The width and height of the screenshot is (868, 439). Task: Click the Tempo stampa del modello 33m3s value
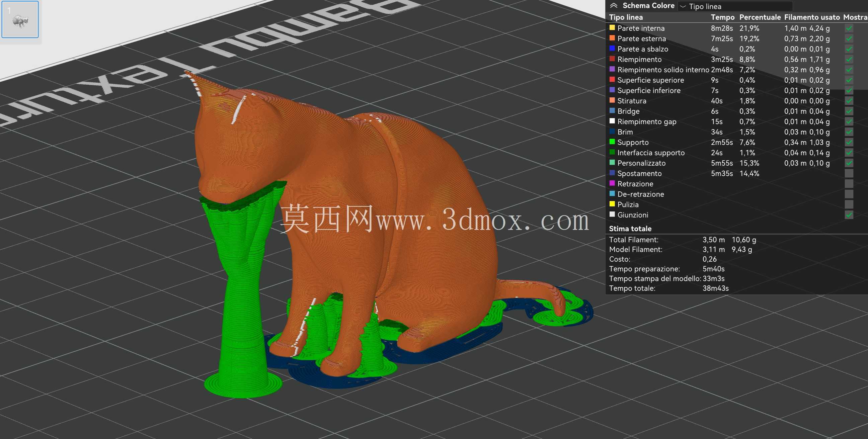[x=713, y=279]
